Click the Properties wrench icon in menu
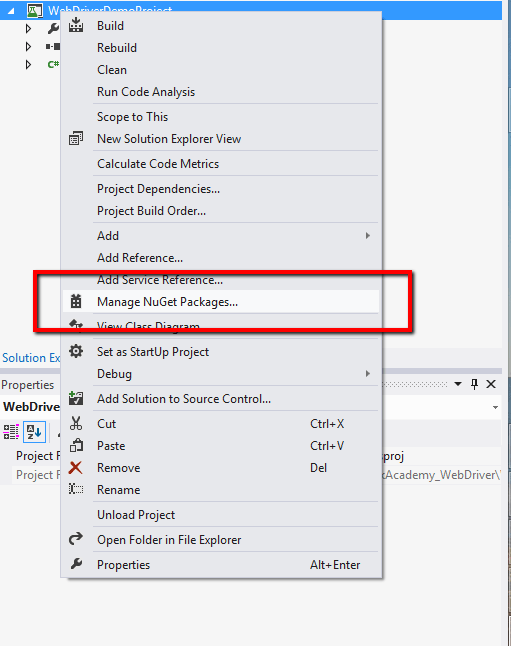Image resolution: width=511 pixels, height=646 pixels. 76,564
